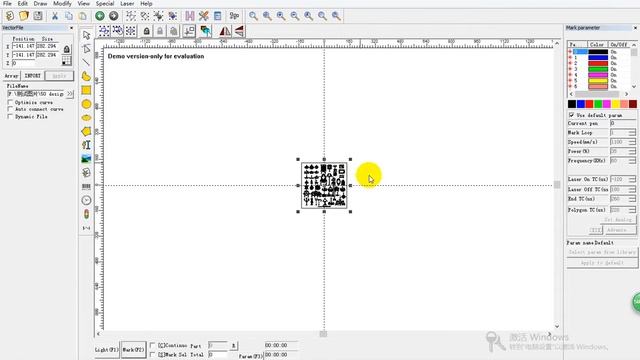
Task: Select the Ellipse draw tool
Action: pyautogui.click(x=86, y=118)
